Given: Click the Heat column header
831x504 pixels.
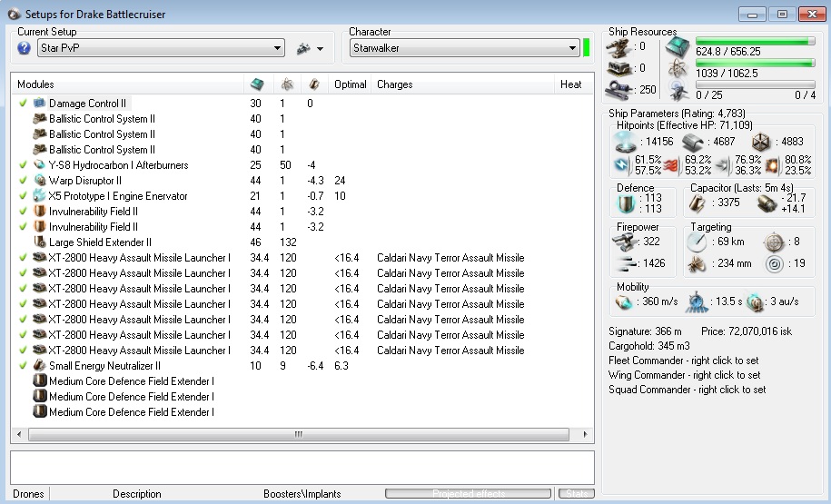Looking at the screenshot, I should 570,84.
